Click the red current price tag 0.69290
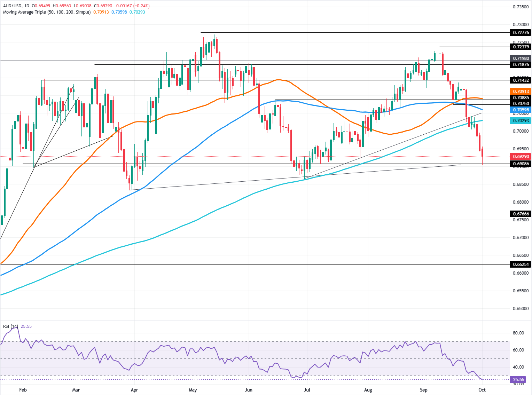 [x=520, y=157]
